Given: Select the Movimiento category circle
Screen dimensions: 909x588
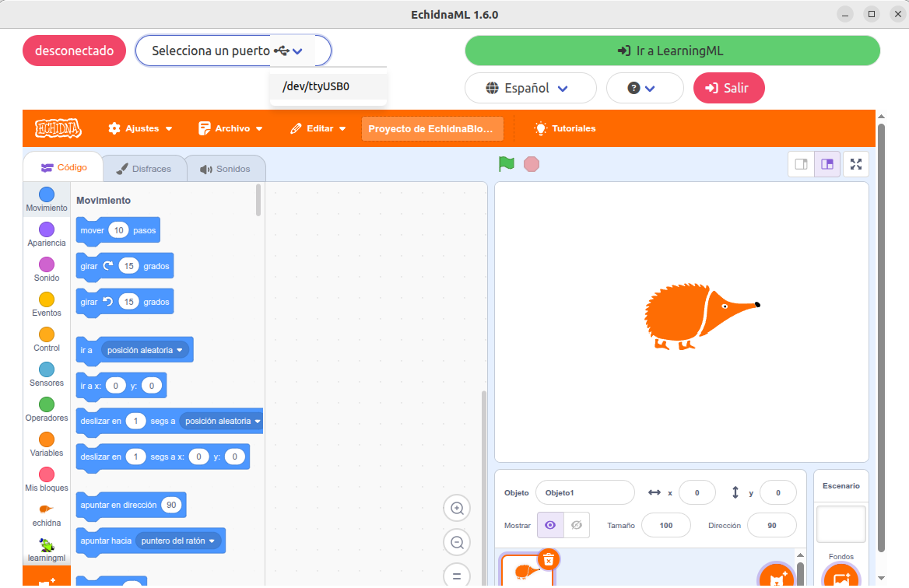Looking at the screenshot, I should (47, 194).
